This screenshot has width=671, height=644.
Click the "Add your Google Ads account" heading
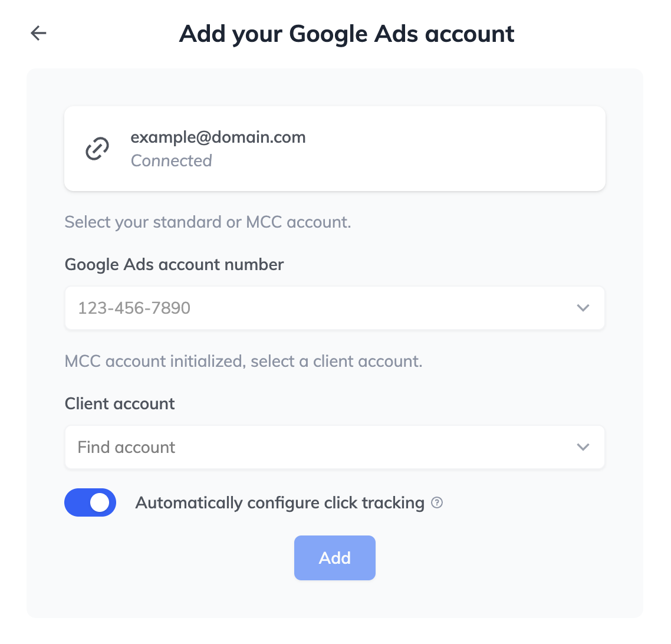pos(347,34)
